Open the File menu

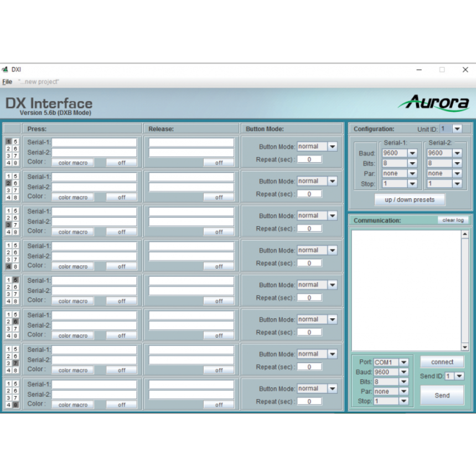point(7,82)
